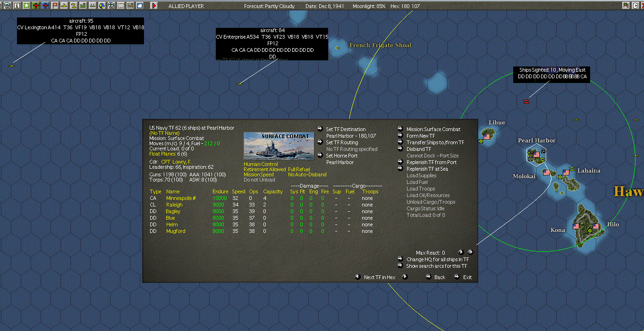
Task: Select ship Minneapolis in the list
Action: coord(181,198)
